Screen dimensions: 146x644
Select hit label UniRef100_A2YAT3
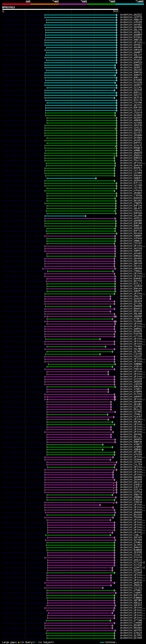click(131, 110)
